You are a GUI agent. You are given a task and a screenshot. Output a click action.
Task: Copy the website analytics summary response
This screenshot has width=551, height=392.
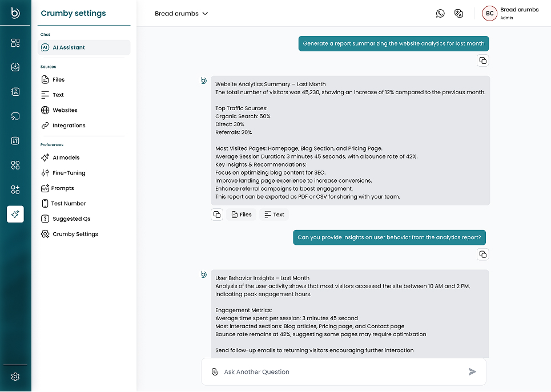pos(217,215)
